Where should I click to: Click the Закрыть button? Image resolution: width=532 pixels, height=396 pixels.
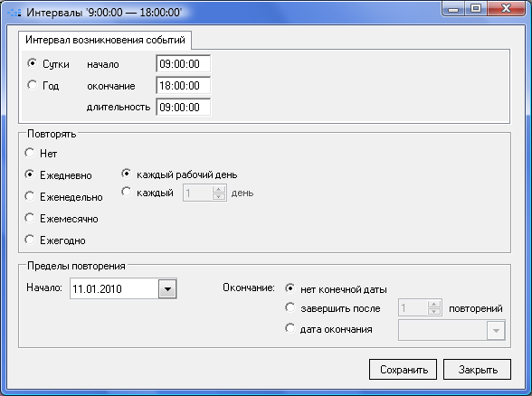click(x=477, y=370)
